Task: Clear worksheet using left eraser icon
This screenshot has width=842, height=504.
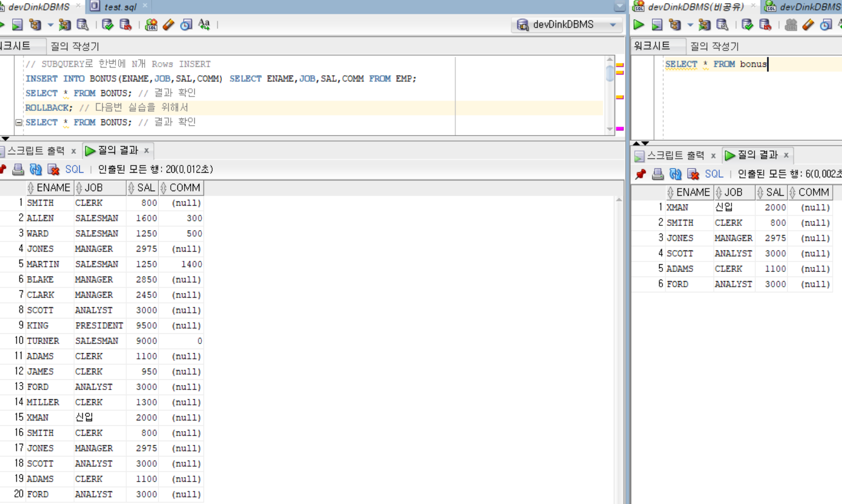Action: point(169,25)
